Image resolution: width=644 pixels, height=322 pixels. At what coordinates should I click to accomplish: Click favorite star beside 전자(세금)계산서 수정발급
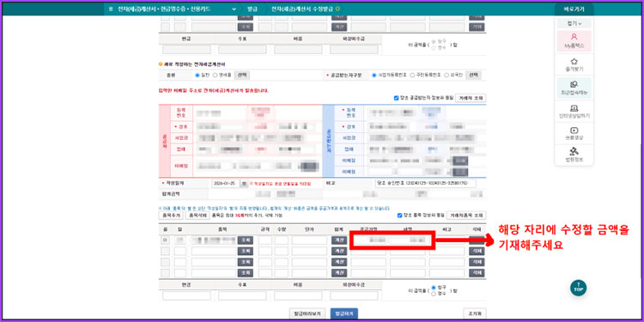tap(337, 9)
